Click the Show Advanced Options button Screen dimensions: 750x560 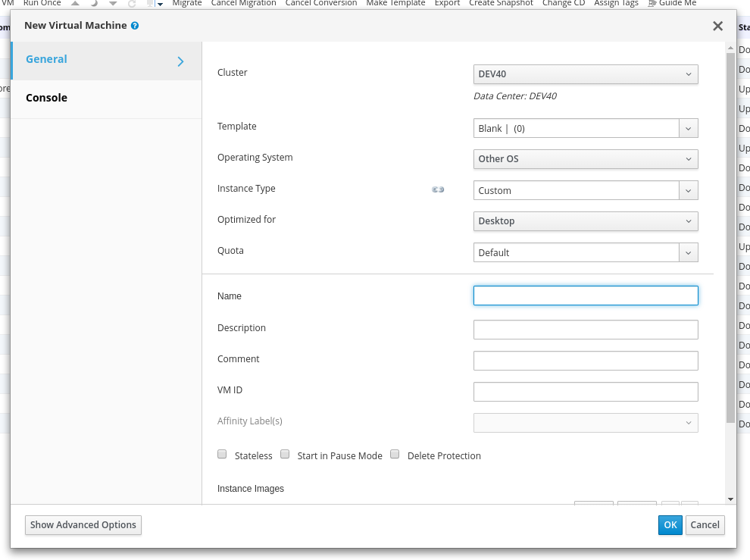[83, 524]
